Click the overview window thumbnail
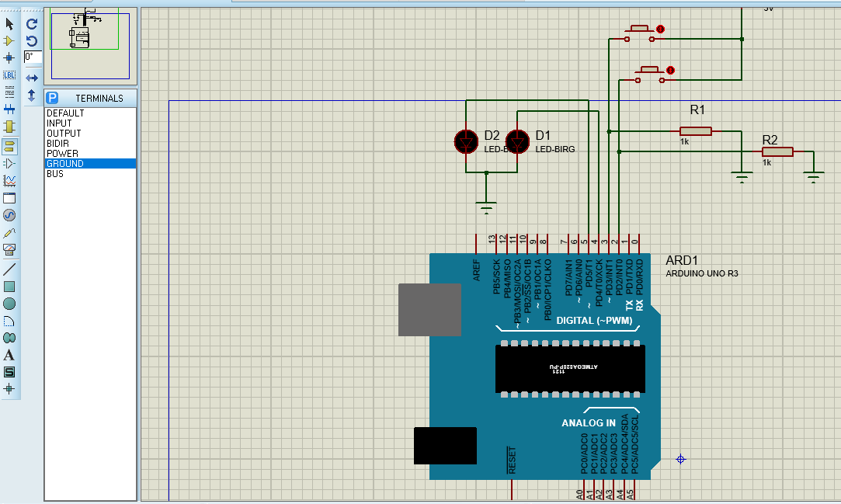This screenshot has width=841, height=504. [90, 46]
